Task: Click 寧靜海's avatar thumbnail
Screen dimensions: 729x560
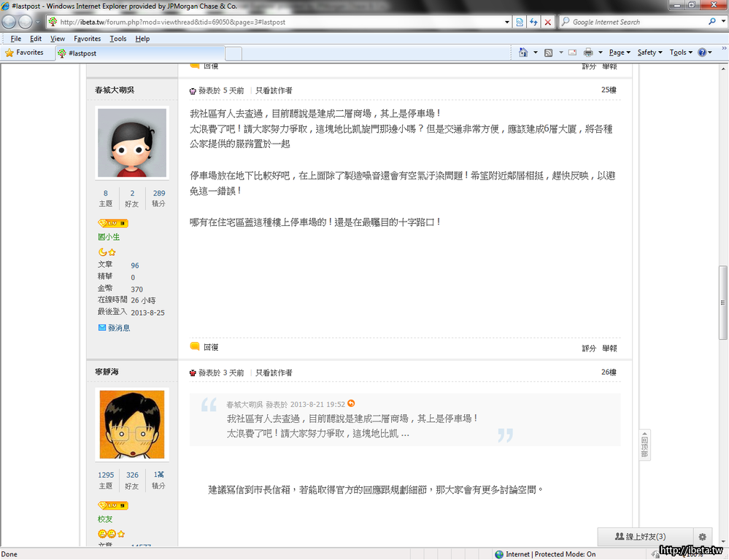Action: click(x=132, y=424)
